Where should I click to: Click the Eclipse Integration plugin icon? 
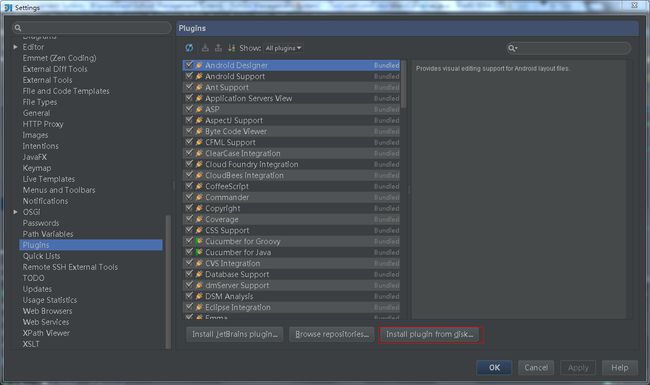199,307
